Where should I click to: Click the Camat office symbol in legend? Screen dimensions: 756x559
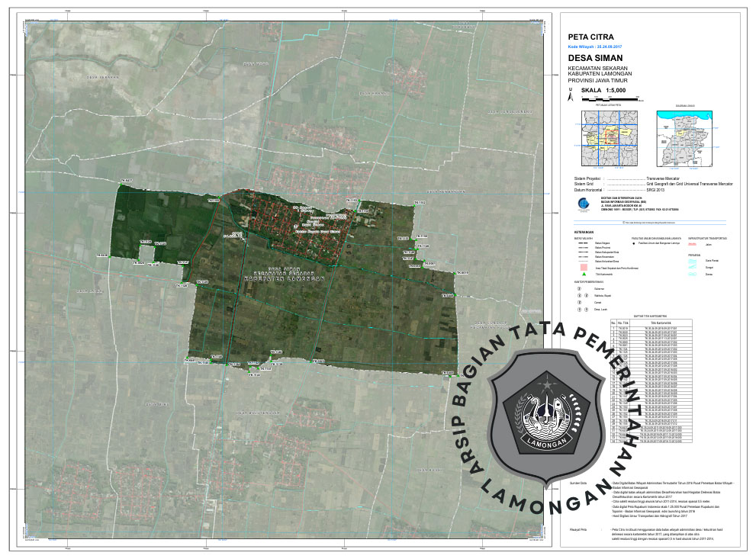[x=579, y=302]
